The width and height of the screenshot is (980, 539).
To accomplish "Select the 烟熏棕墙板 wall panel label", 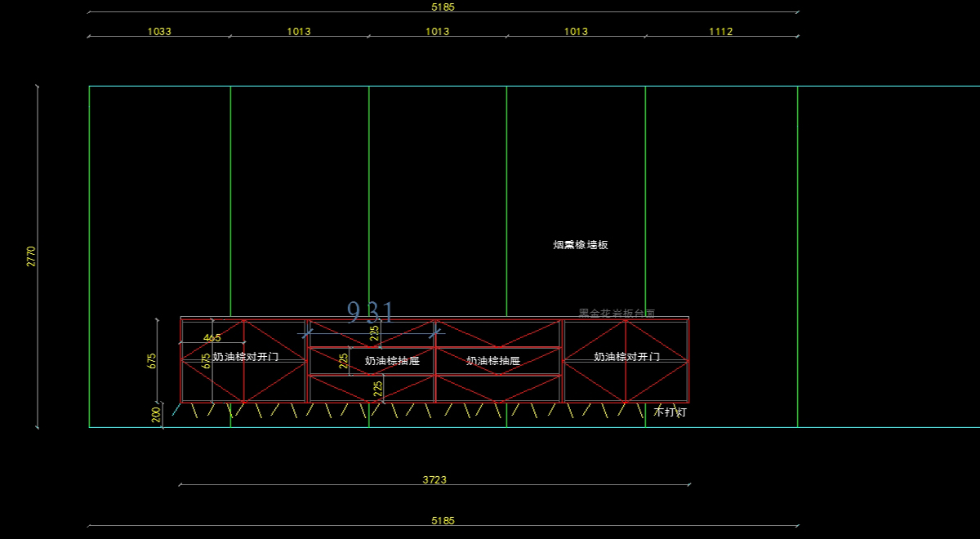I will point(580,245).
